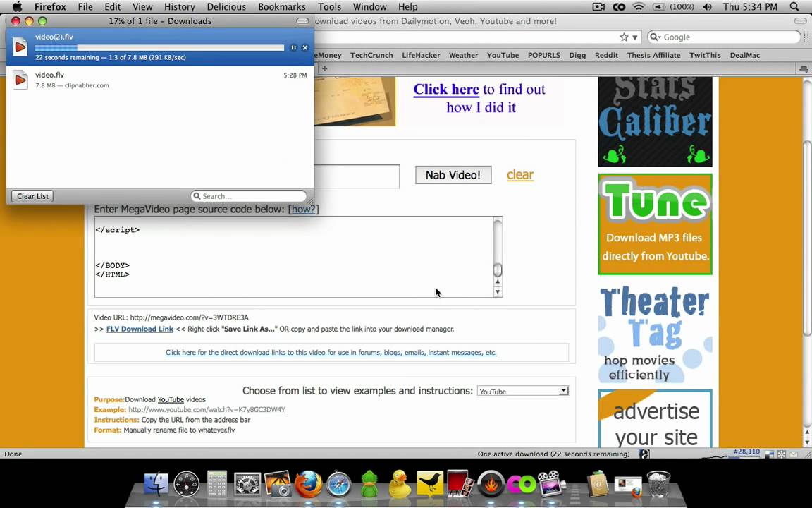Image resolution: width=812 pixels, height=508 pixels.
Task: Click the video(2).flv download progress bar
Action: [159, 48]
